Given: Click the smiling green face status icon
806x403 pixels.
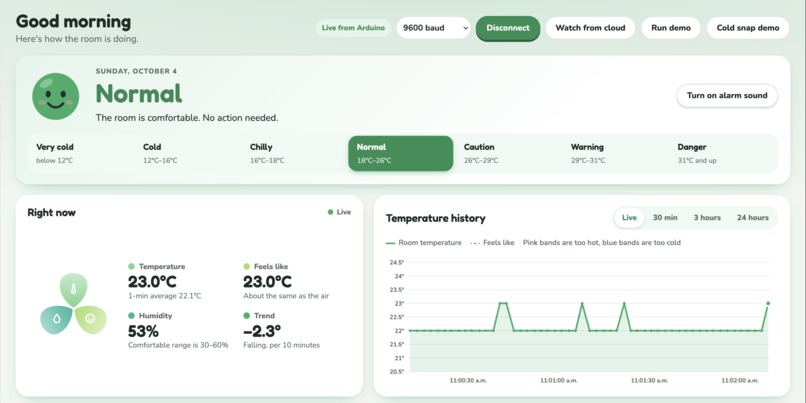Looking at the screenshot, I should [x=56, y=96].
